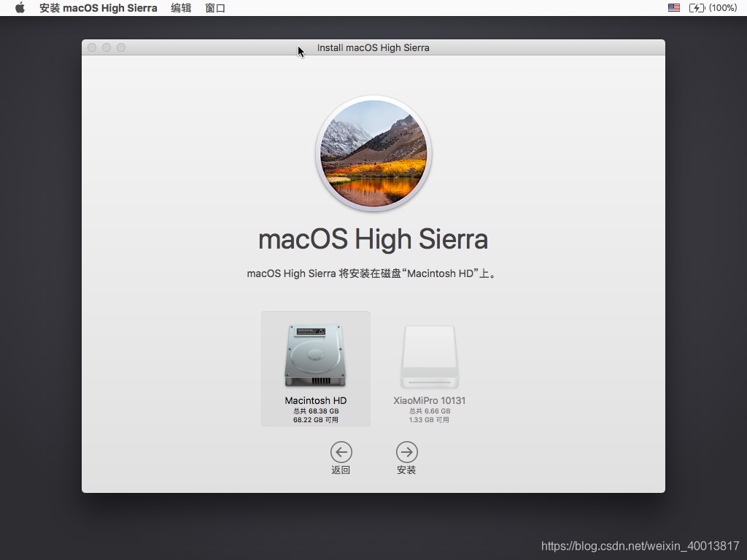This screenshot has width=747, height=560.
Task: Click the back arrow icon above 返回
Action: (341, 452)
